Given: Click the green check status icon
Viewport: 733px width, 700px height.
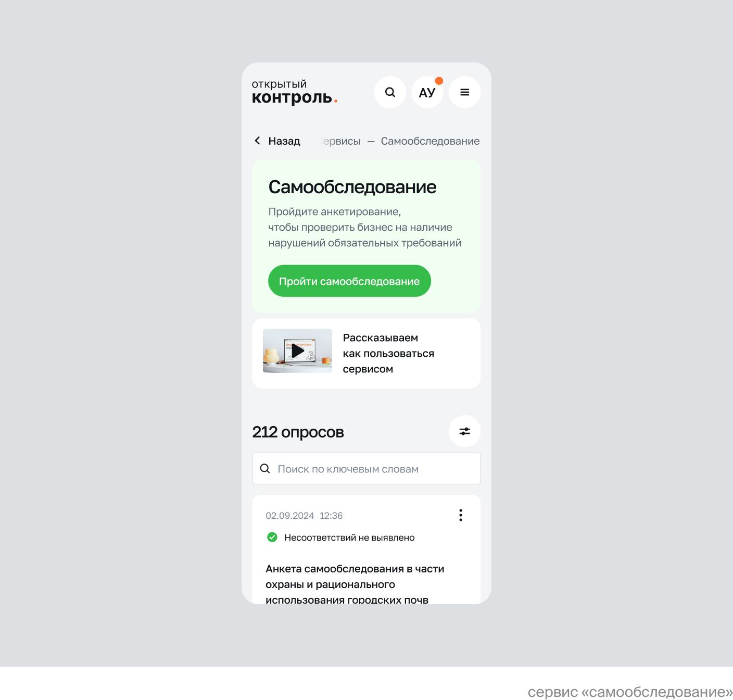Looking at the screenshot, I should 272,537.
